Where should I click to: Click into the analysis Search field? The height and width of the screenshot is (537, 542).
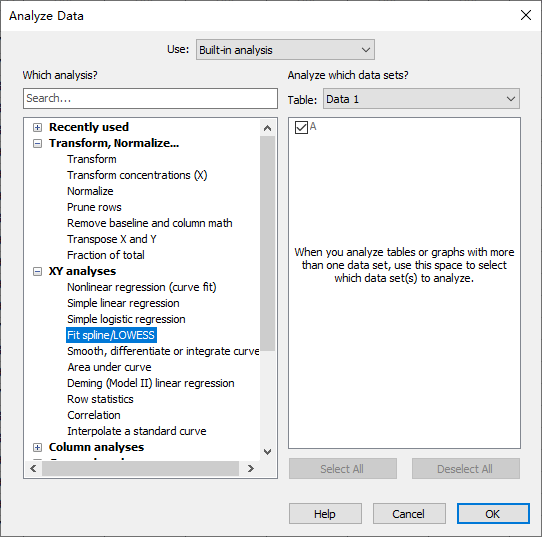[150, 98]
